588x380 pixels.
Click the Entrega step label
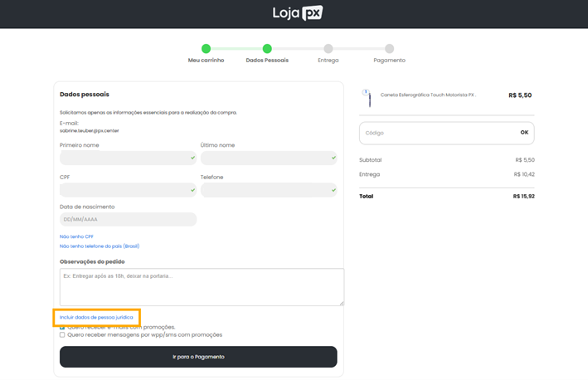328,61
